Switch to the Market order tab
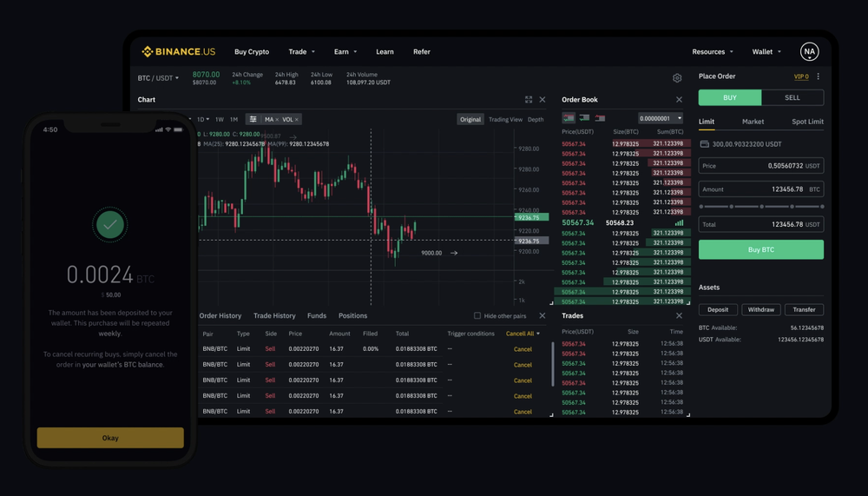The image size is (868, 496). tap(753, 122)
